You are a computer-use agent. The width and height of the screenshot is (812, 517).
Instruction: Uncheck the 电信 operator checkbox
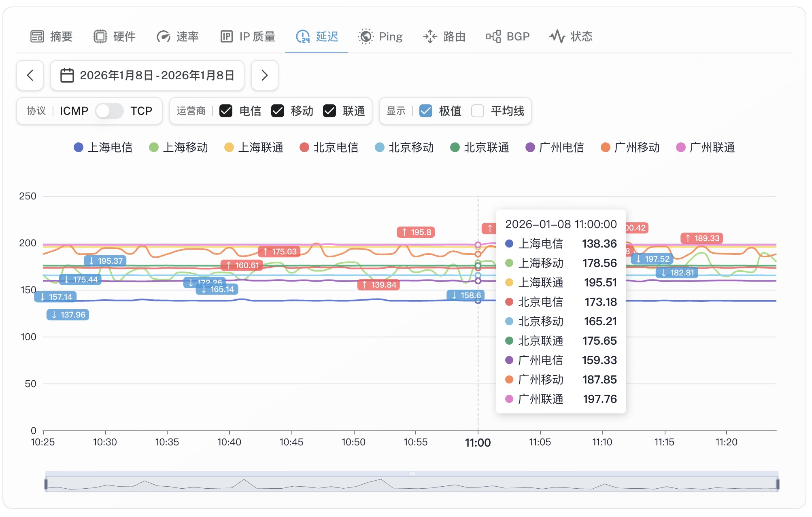pos(225,110)
